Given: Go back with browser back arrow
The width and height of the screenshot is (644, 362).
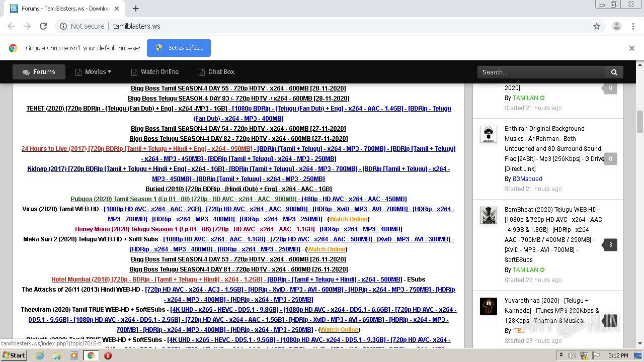Looking at the screenshot, I should (x=11, y=26).
